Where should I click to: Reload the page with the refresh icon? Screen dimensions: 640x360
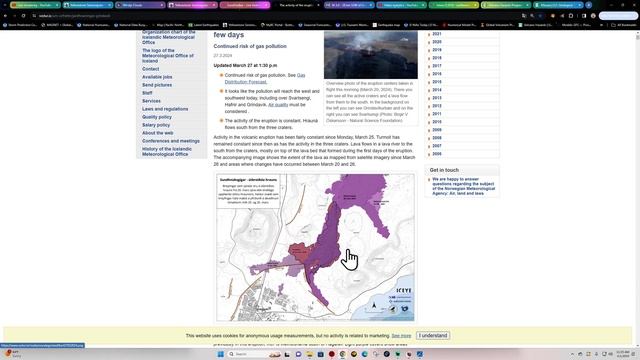[x=23, y=16]
